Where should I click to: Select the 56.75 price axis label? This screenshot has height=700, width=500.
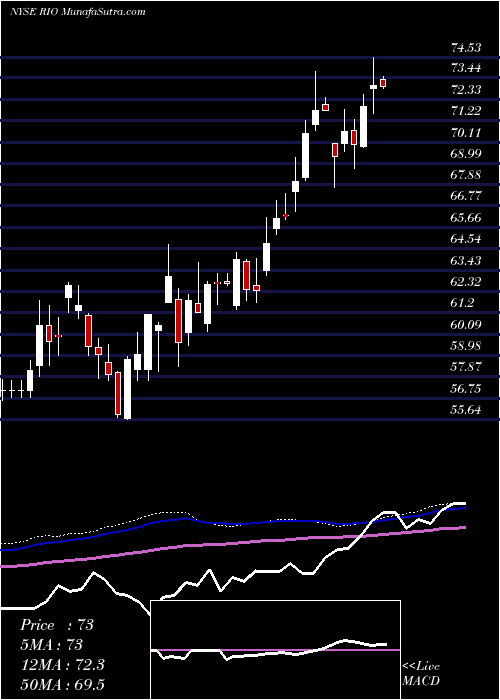(x=467, y=388)
